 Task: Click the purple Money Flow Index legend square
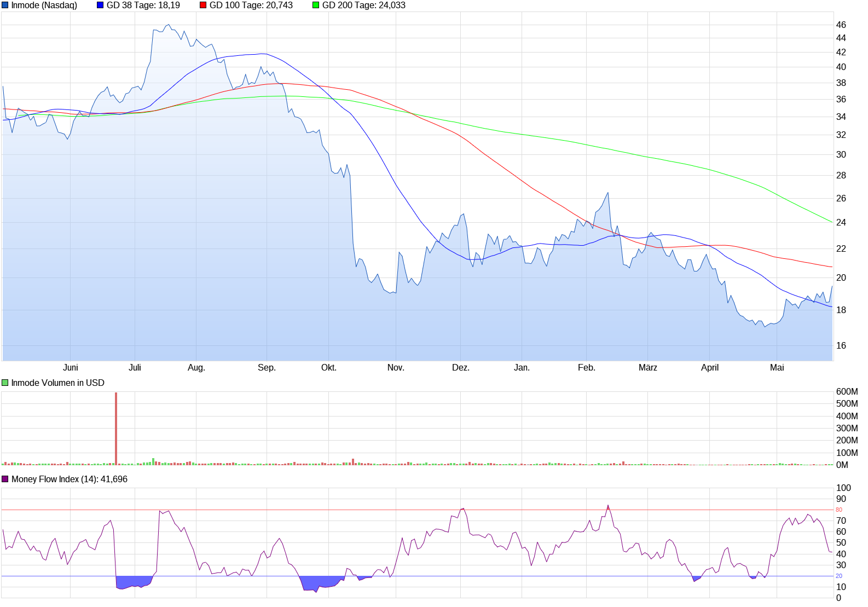pyautogui.click(x=5, y=479)
